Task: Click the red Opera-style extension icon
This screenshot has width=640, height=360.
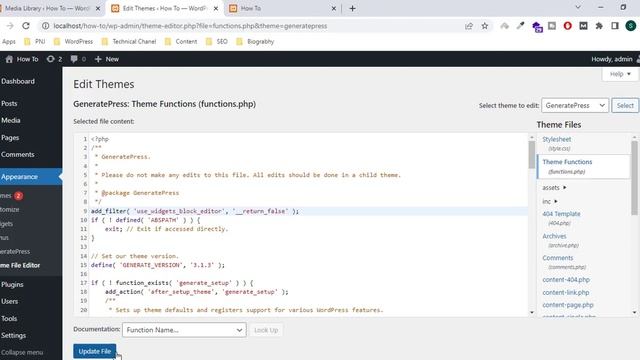Action: click(x=567, y=26)
